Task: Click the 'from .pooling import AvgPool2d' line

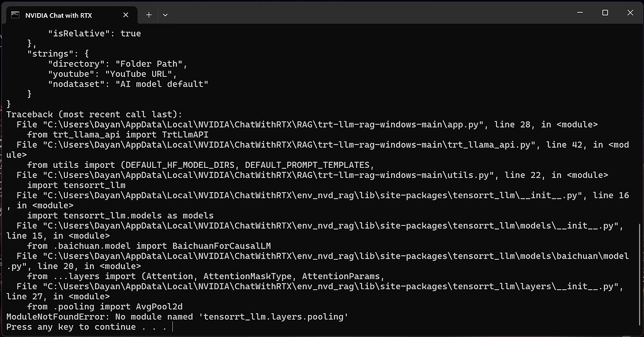Action: point(105,307)
